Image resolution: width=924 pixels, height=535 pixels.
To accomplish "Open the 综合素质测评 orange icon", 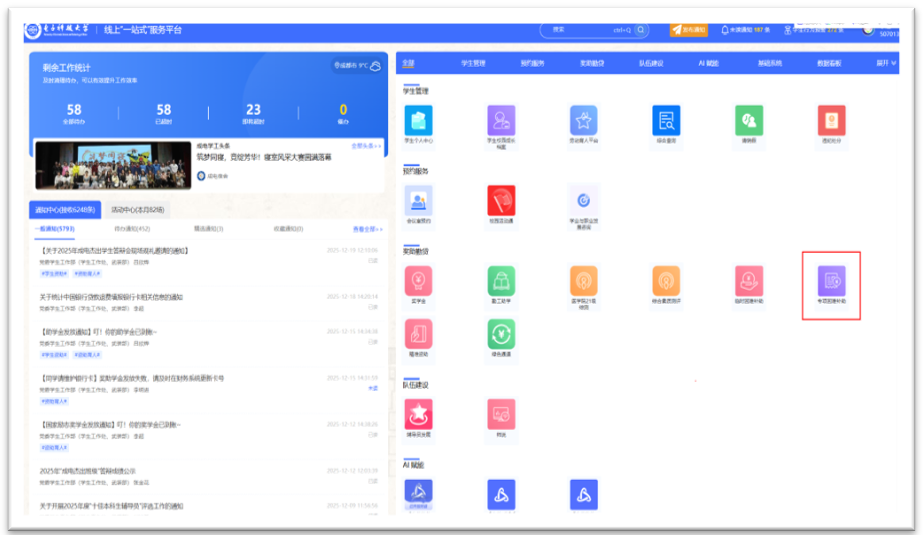I will pyautogui.click(x=666, y=282).
